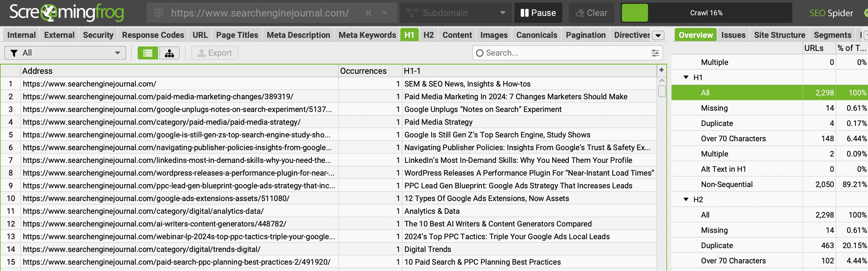
Task: Select H1 Over 70 Characters filter row
Action: click(733, 139)
